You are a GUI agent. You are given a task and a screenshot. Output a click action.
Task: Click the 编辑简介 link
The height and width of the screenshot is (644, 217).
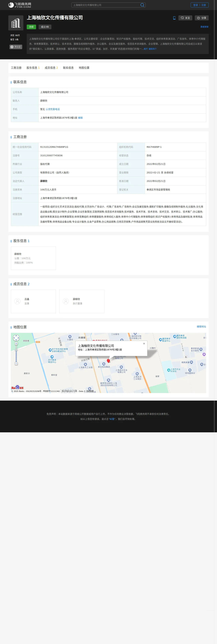(153, 49)
